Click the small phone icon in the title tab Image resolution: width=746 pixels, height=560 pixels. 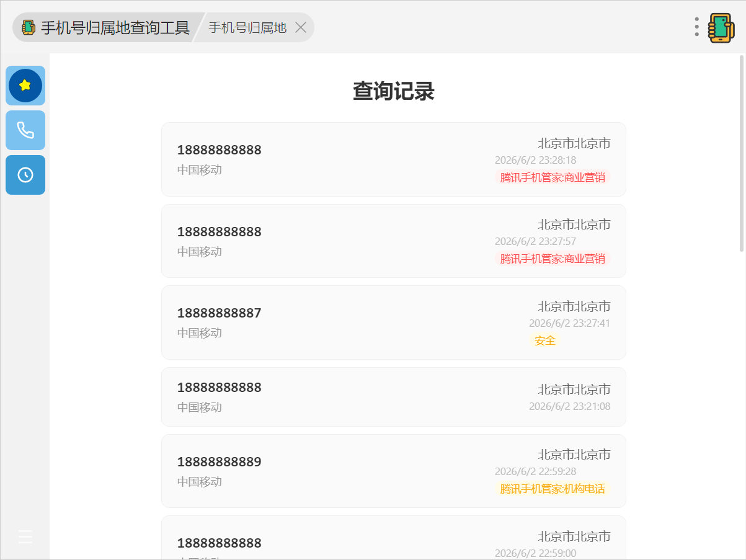click(x=29, y=27)
